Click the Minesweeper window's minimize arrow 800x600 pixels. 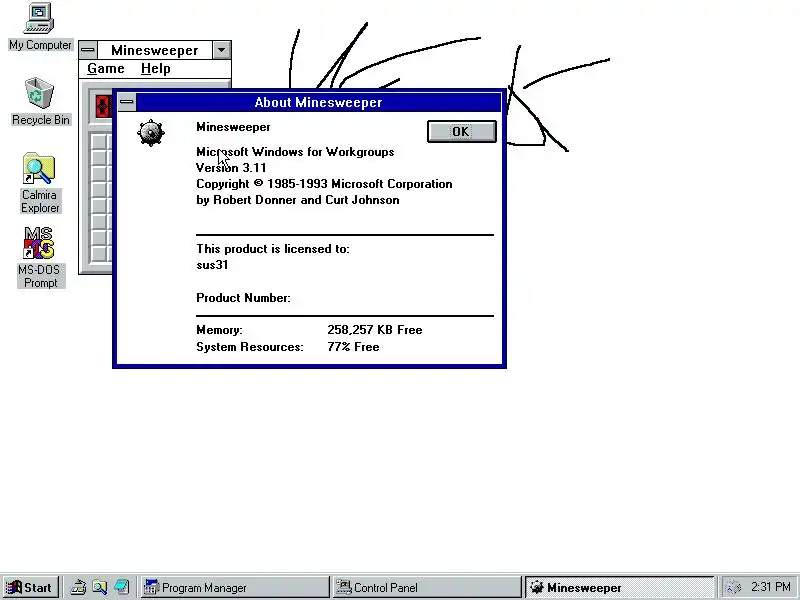pos(221,50)
